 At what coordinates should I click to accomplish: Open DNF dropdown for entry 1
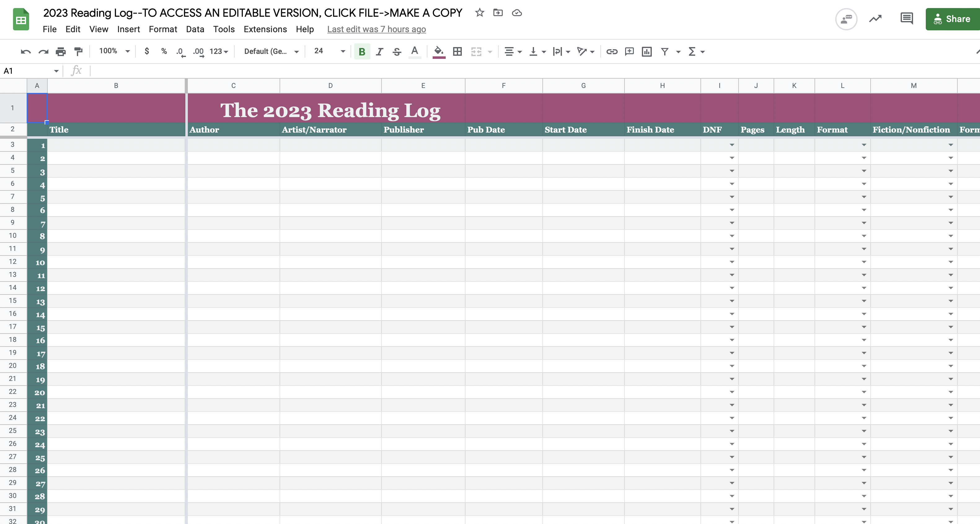point(731,145)
